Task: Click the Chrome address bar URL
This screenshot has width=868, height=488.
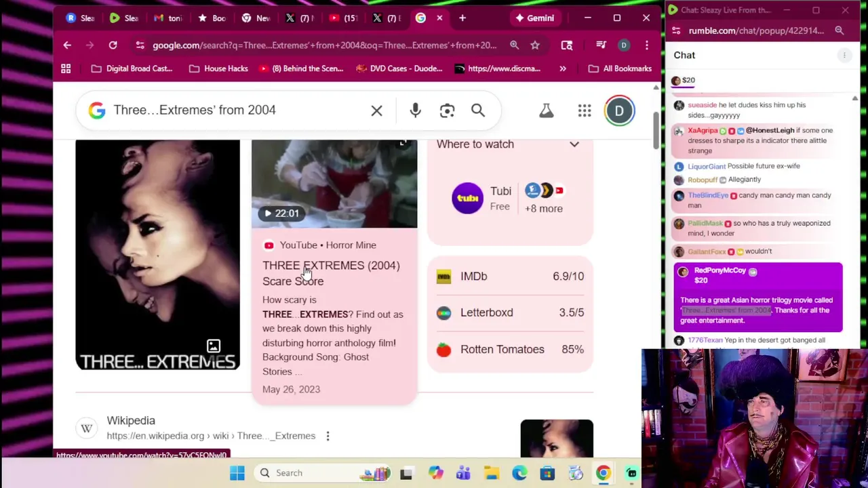Action: point(324,45)
